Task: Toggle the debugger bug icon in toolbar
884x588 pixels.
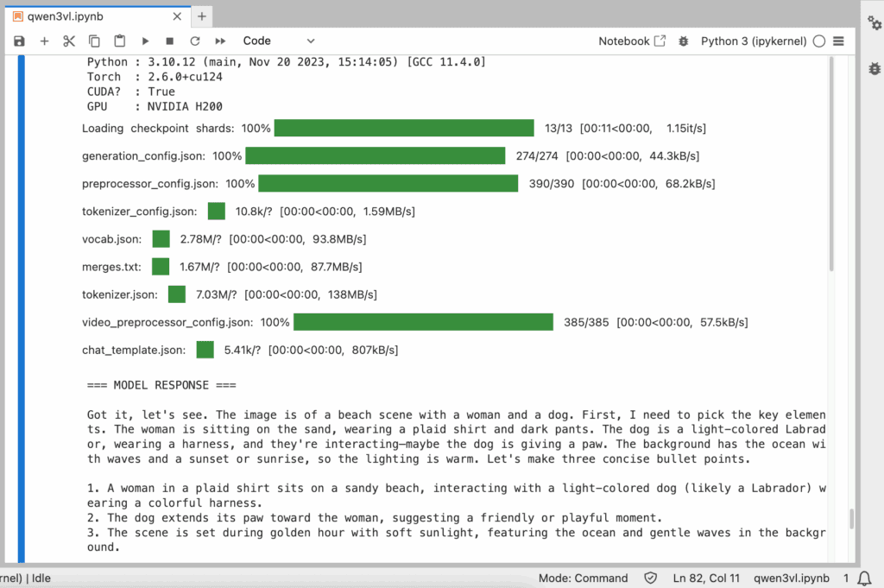Action: click(x=684, y=41)
